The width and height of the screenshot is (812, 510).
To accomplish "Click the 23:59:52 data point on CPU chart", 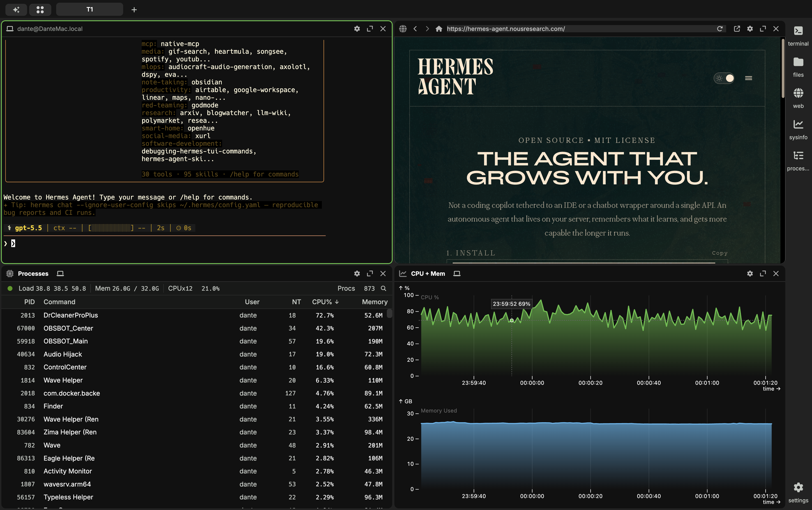I will pyautogui.click(x=512, y=320).
